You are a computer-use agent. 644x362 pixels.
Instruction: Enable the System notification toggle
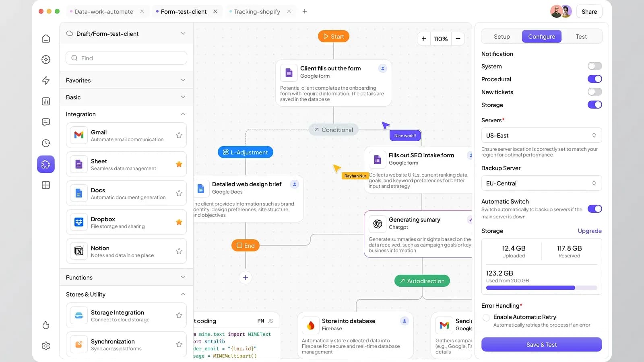(595, 66)
